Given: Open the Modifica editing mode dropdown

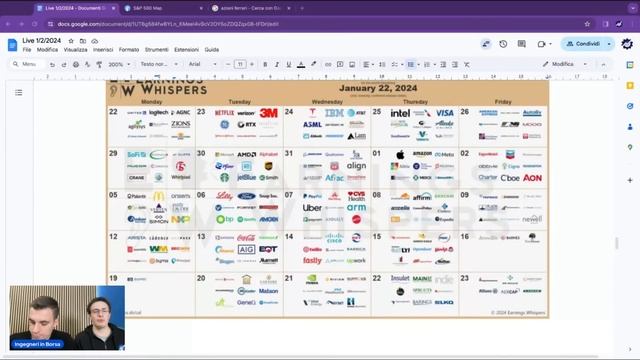Looking at the screenshot, I should [x=565, y=64].
